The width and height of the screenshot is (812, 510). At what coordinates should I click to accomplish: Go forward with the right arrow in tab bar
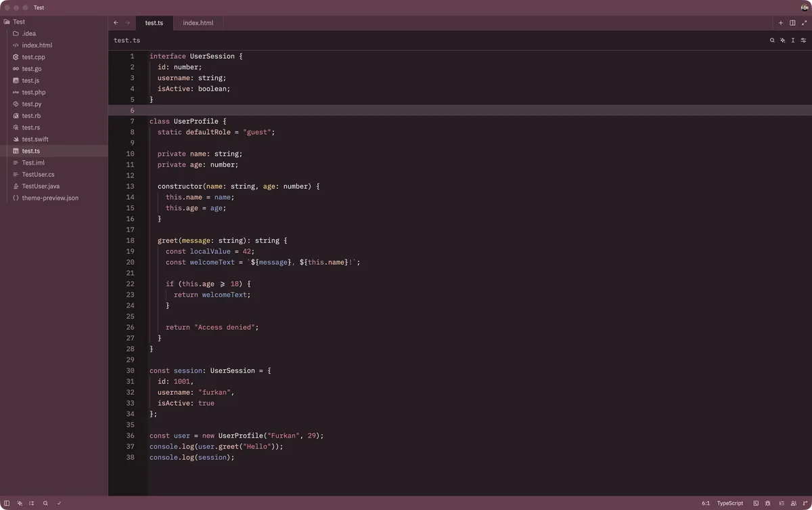[x=127, y=22]
